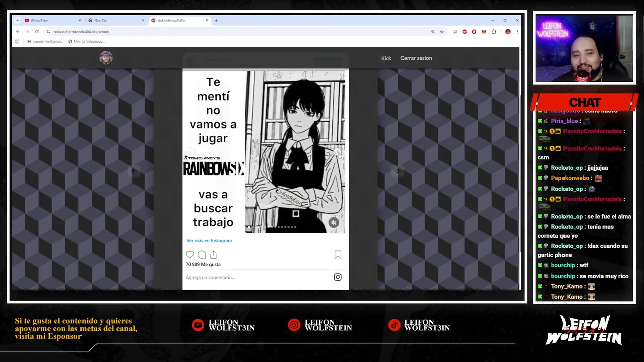Viewport: 644px width, 362px height.
Task: Click chat message '!dax cuando su gartic phone'
Action: pos(583,250)
